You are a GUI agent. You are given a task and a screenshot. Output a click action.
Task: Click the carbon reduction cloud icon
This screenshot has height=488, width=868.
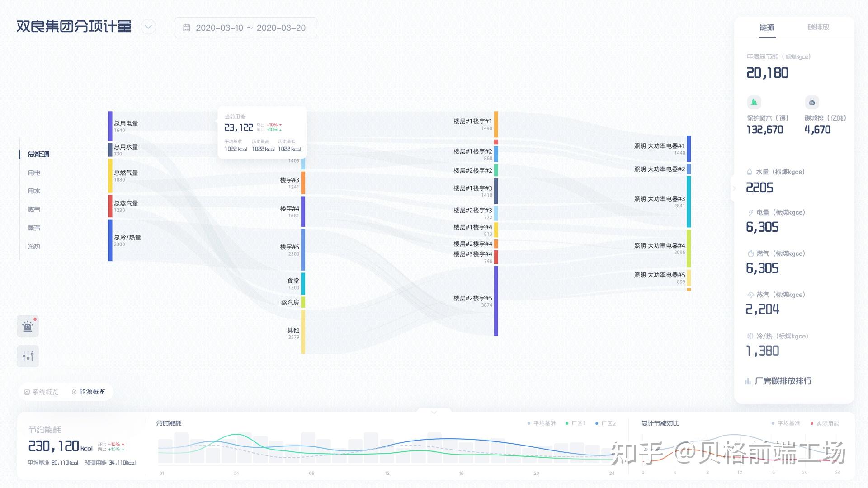pyautogui.click(x=812, y=102)
